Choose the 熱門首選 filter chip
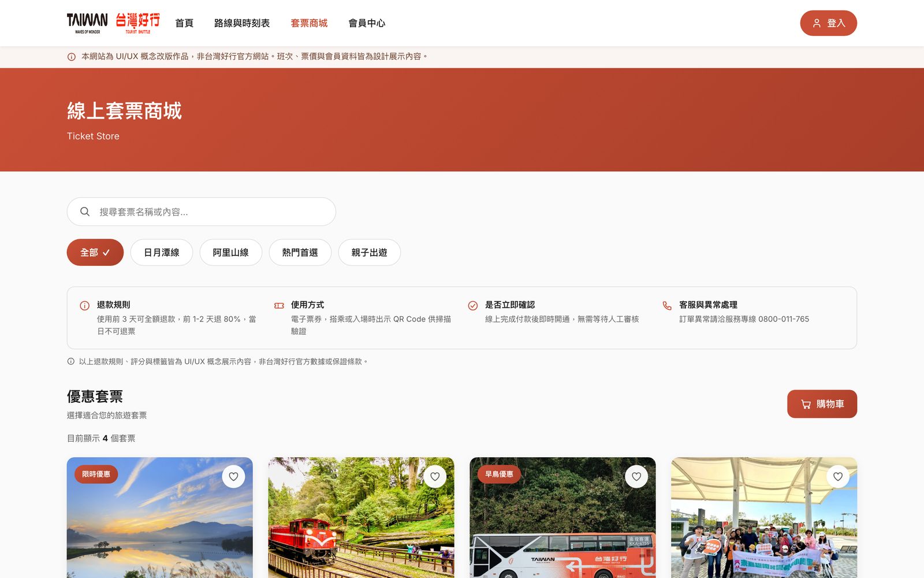This screenshot has height=578, width=924. point(300,253)
